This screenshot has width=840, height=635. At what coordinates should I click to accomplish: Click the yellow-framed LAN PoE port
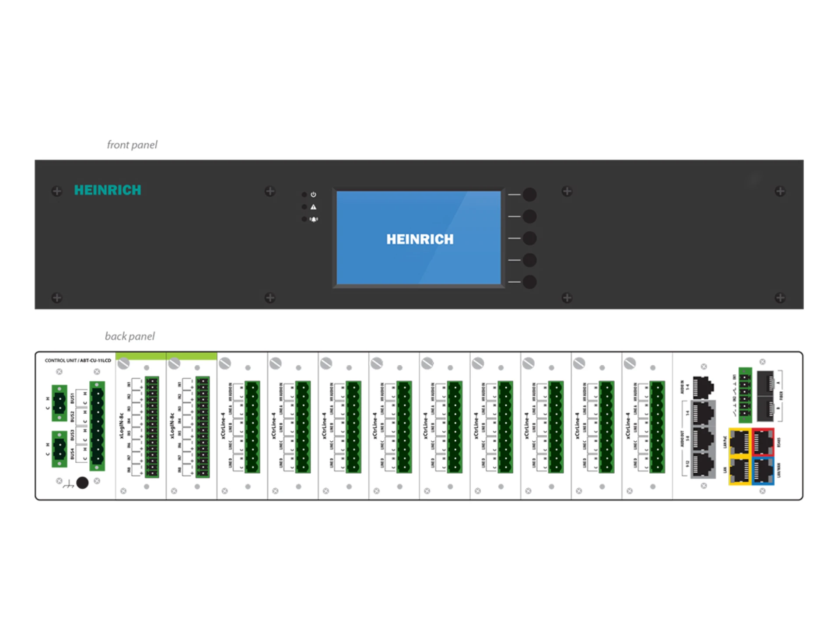coord(740,442)
